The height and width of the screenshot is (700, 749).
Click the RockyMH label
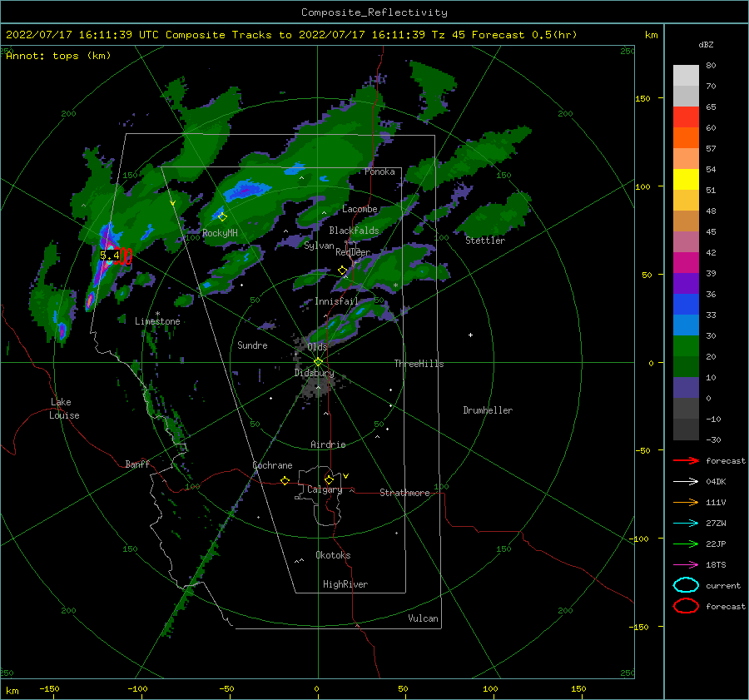click(x=220, y=233)
